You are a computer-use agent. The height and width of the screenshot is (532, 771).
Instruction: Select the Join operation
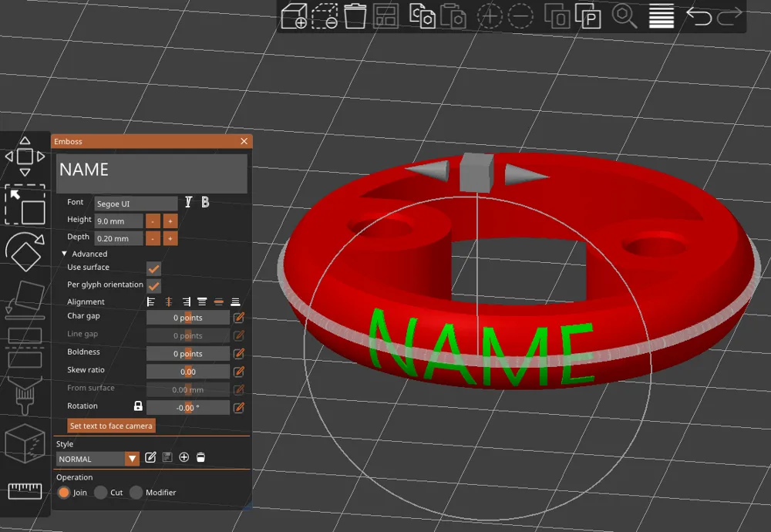64,493
